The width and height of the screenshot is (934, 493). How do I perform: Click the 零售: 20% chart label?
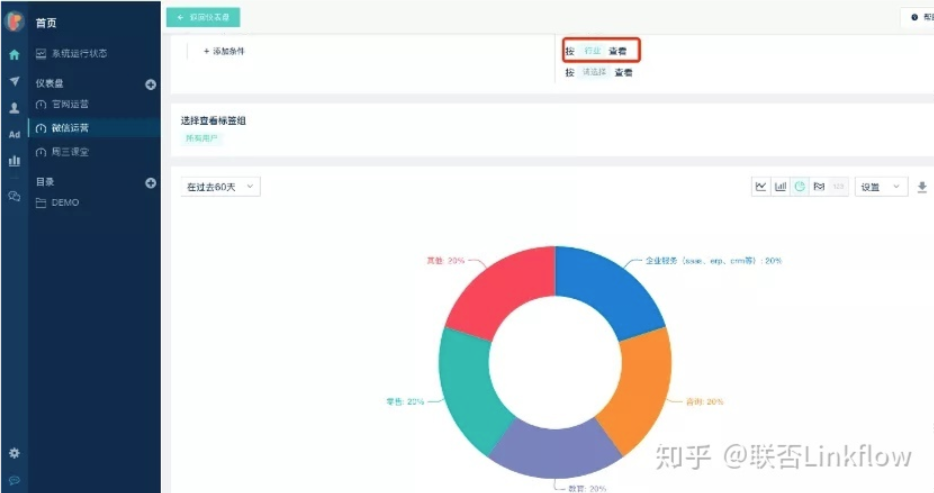click(x=405, y=402)
